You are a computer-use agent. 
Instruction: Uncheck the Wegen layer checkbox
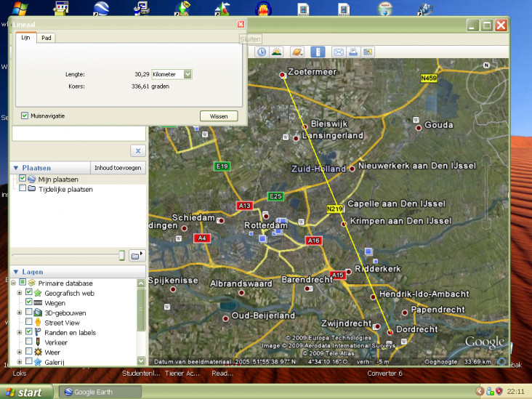pos(29,302)
